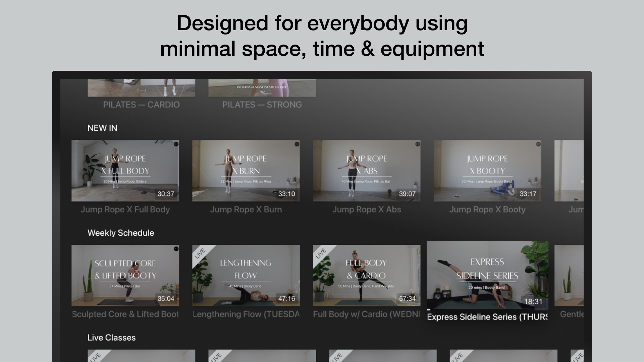Click the 'PILATES — CARDIO' label

(x=142, y=105)
